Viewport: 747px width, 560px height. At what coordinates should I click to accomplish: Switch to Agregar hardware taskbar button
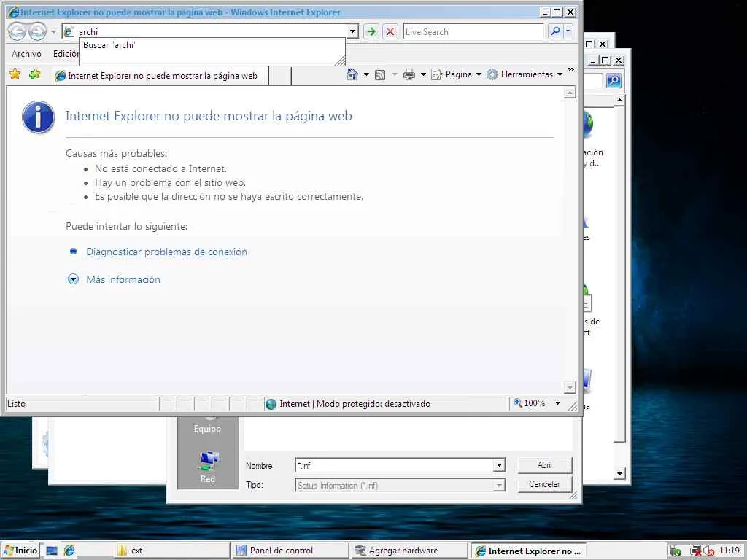pos(409,551)
